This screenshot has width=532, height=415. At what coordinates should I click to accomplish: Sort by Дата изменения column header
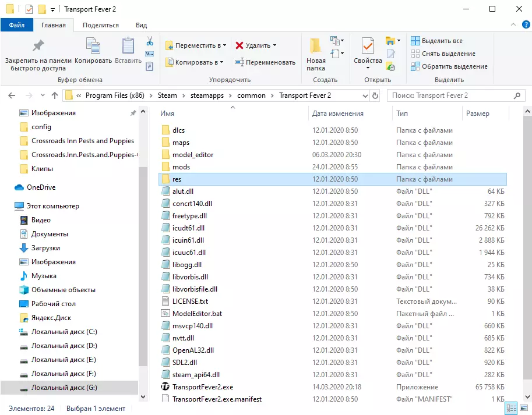(x=350, y=113)
